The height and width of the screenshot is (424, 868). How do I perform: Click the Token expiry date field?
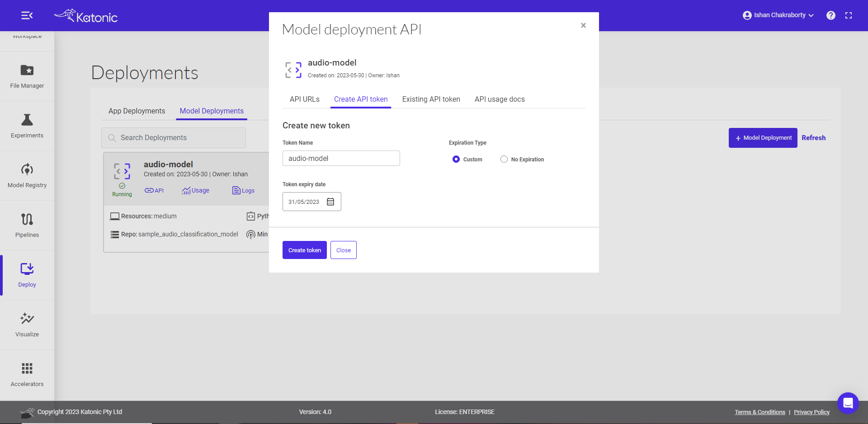312,202
